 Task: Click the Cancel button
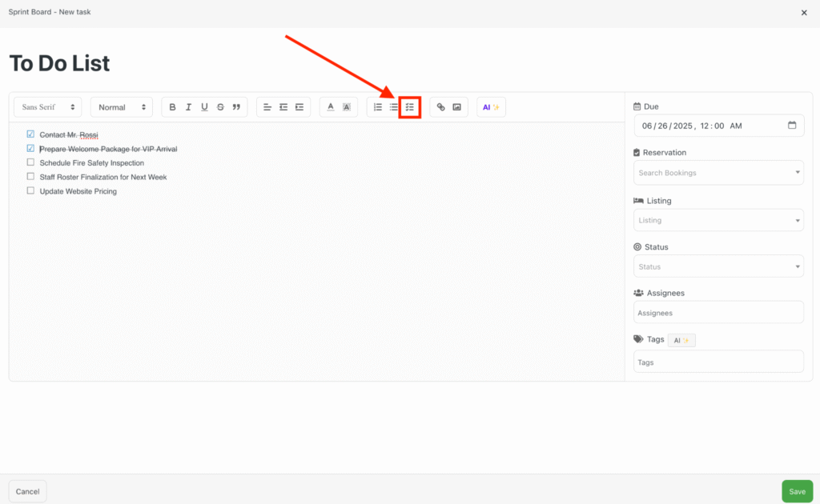click(x=27, y=490)
